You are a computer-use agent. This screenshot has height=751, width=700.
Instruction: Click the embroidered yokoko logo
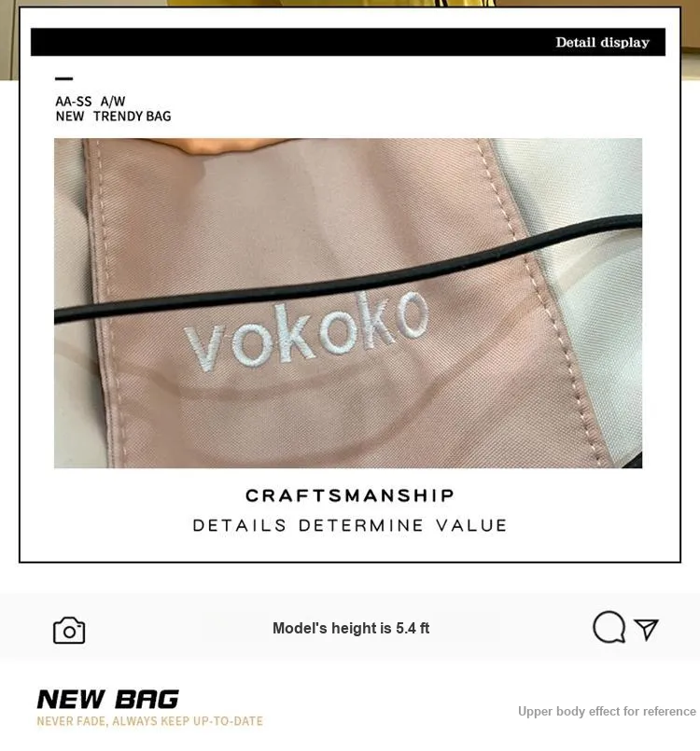[307, 331]
